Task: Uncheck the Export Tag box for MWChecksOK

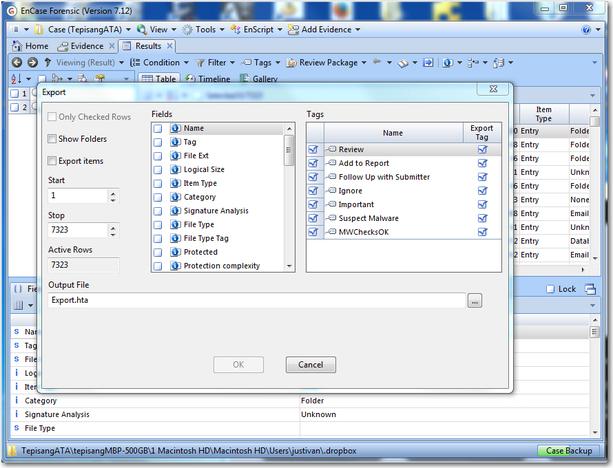Action: [x=482, y=232]
